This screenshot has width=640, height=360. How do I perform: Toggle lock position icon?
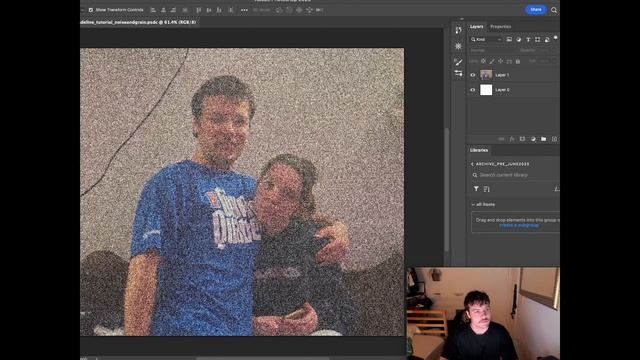click(500, 61)
